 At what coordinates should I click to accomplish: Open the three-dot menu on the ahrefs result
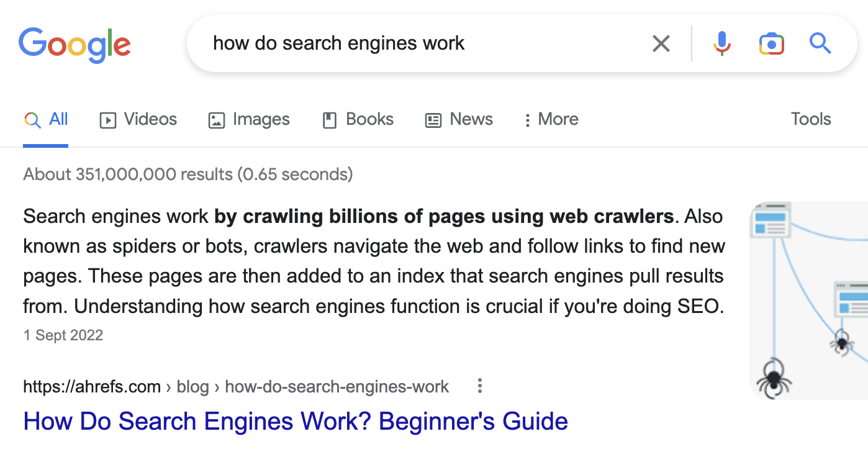479,386
